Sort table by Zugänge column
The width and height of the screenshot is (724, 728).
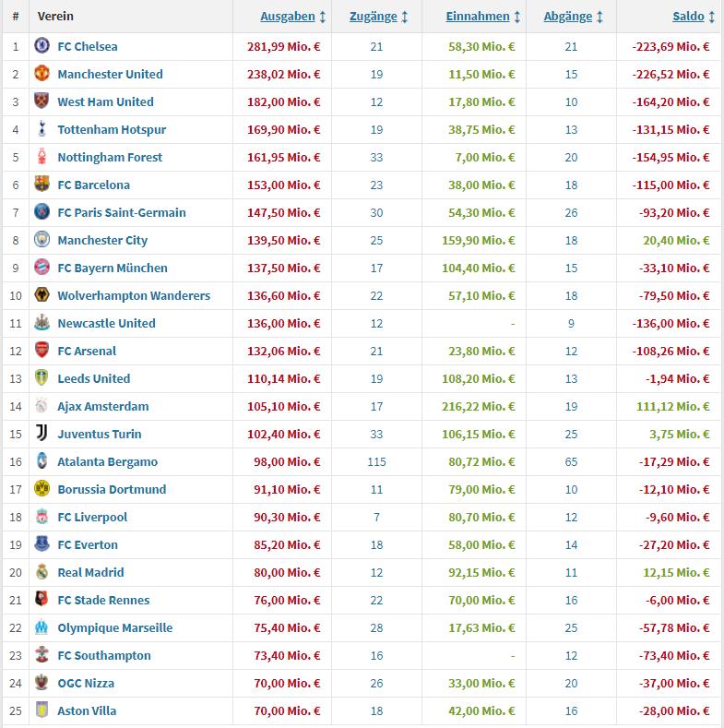[x=378, y=17]
